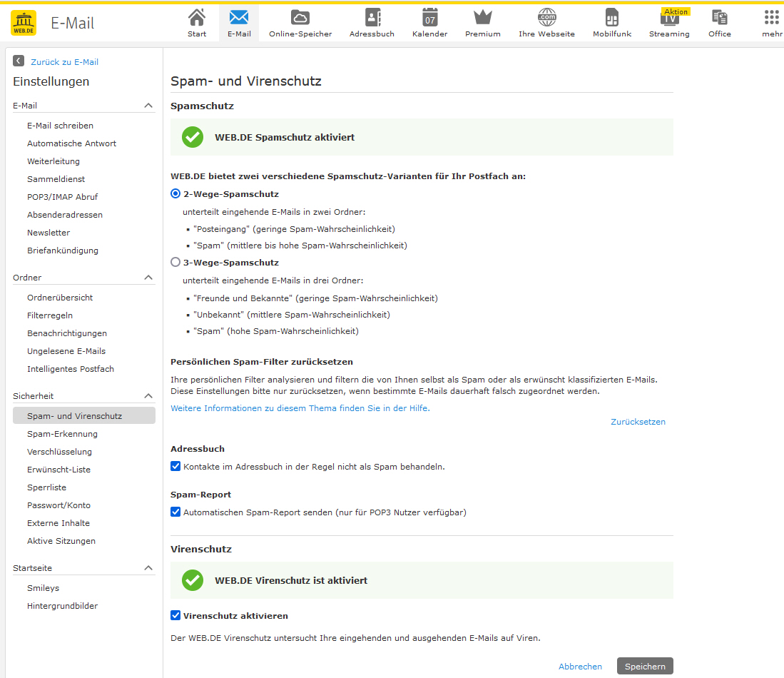Open the Online-Speicher cloud icon
The image size is (784, 678).
pos(300,18)
